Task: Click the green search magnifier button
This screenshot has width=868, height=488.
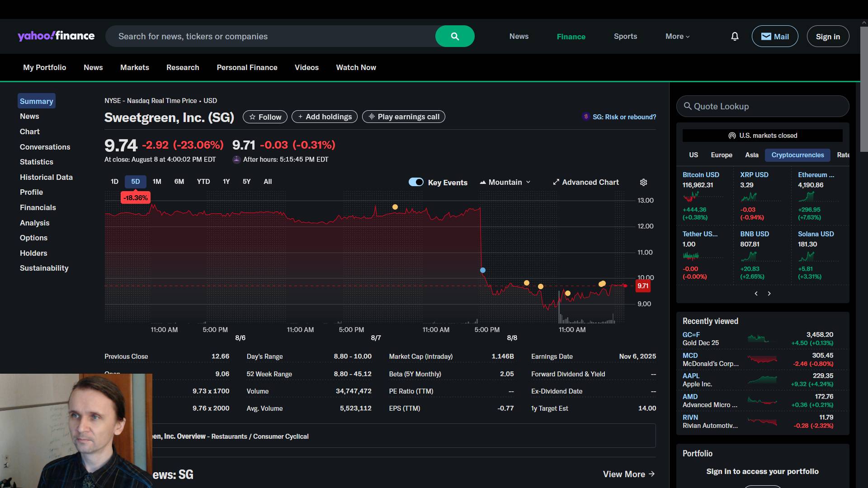Action: (454, 36)
